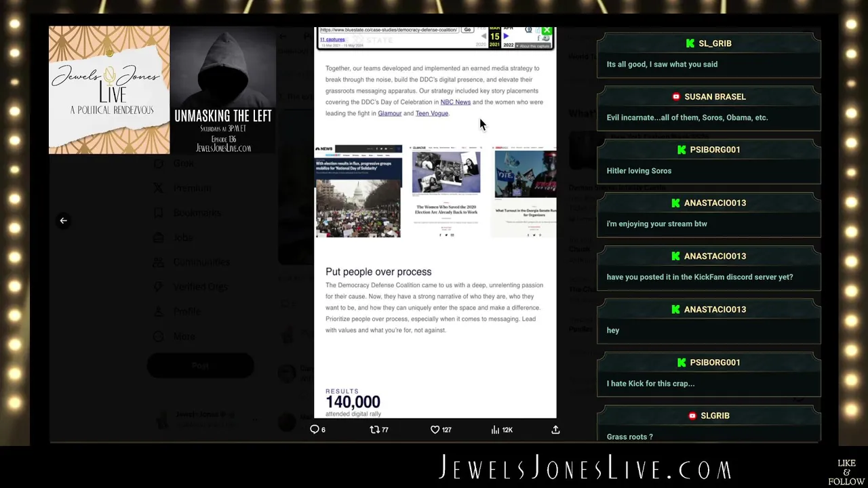This screenshot has width=868, height=488.
Task: Click the Verified Orgs icon in X sidebar
Action: point(158,287)
